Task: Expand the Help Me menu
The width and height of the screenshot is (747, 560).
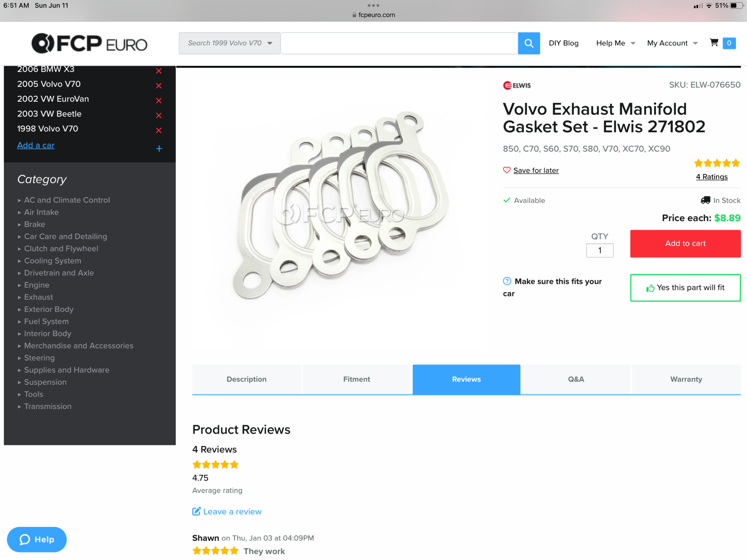Action: (x=616, y=43)
